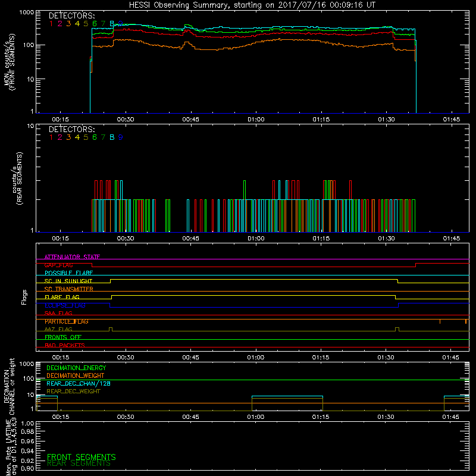476x476 pixels.
Task: Click the vertical Flags axis title
Action: click(24, 297)
